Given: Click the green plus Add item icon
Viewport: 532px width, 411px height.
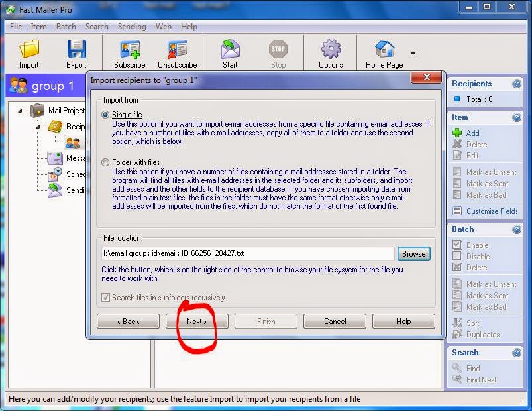Looking at the screenshot, I should tap(457, 133).
